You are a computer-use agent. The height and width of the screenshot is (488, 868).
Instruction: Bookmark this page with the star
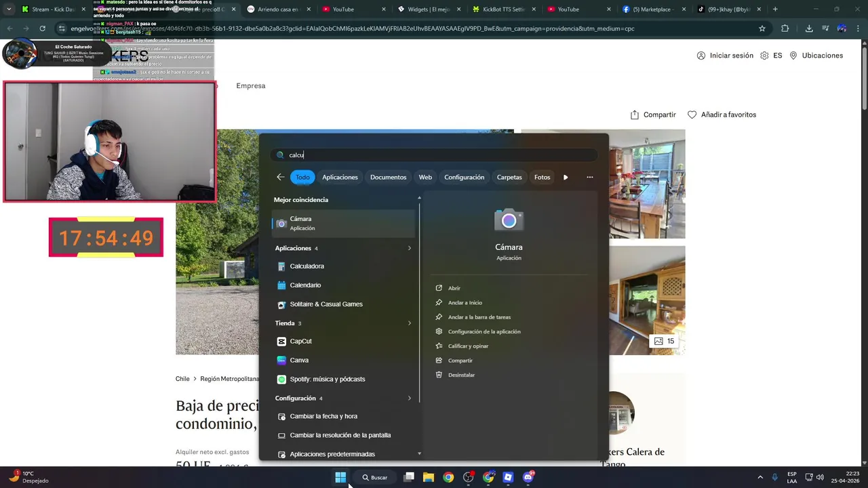click(762, 28)
